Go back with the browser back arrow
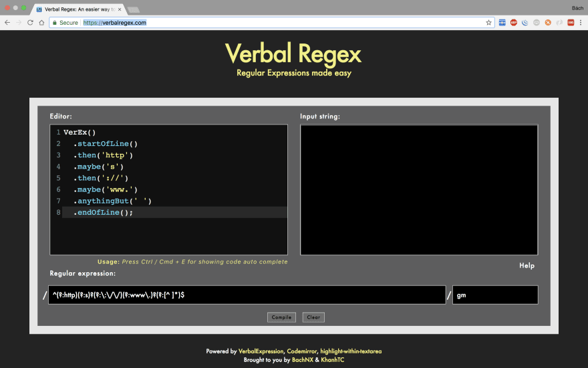Viewport: 588px width, 368px height. click(x=7, y=23)
